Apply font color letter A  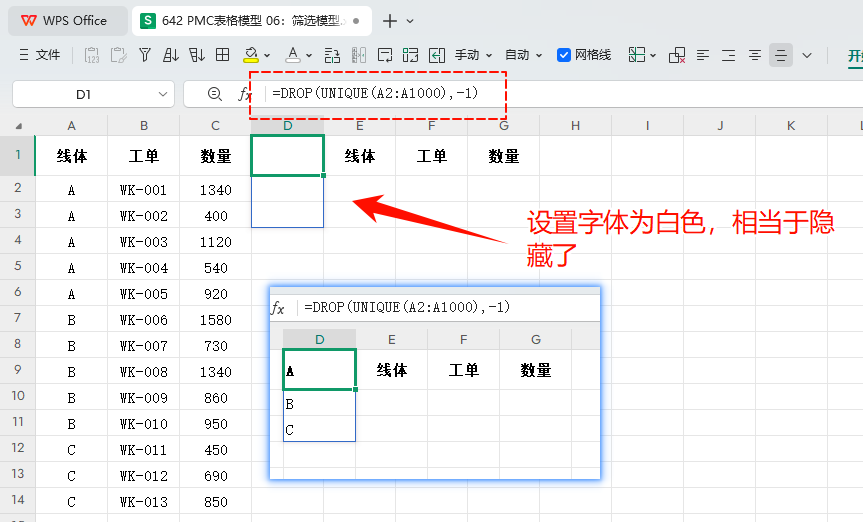pyautogui.click(x=293, y=55)
